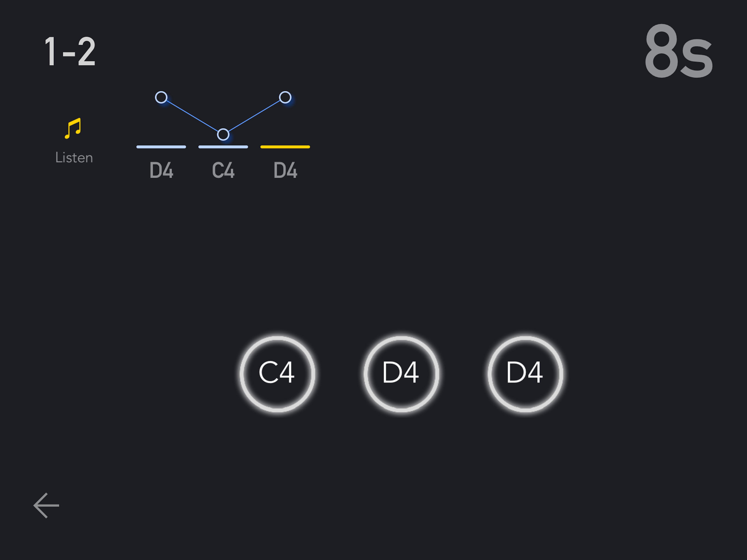Click the last pitch node above the right D4 label

[x=285, y=97]
